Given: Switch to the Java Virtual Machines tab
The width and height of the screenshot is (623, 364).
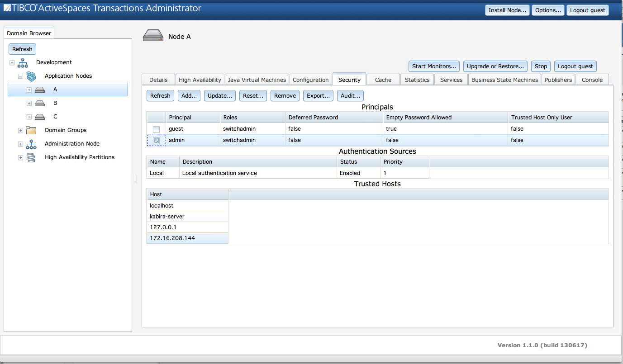Looking at the screenshot, I should pos(257,80).
